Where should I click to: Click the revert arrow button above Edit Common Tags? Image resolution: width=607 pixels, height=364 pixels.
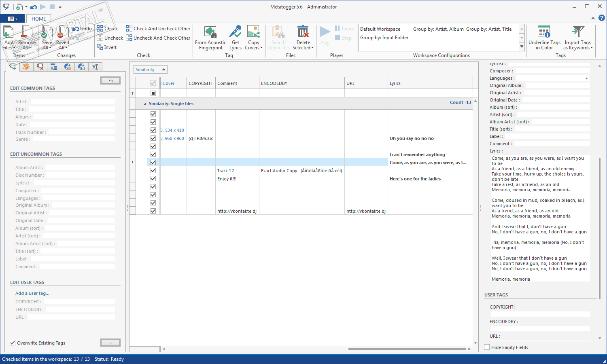click(x=110, y=80)
